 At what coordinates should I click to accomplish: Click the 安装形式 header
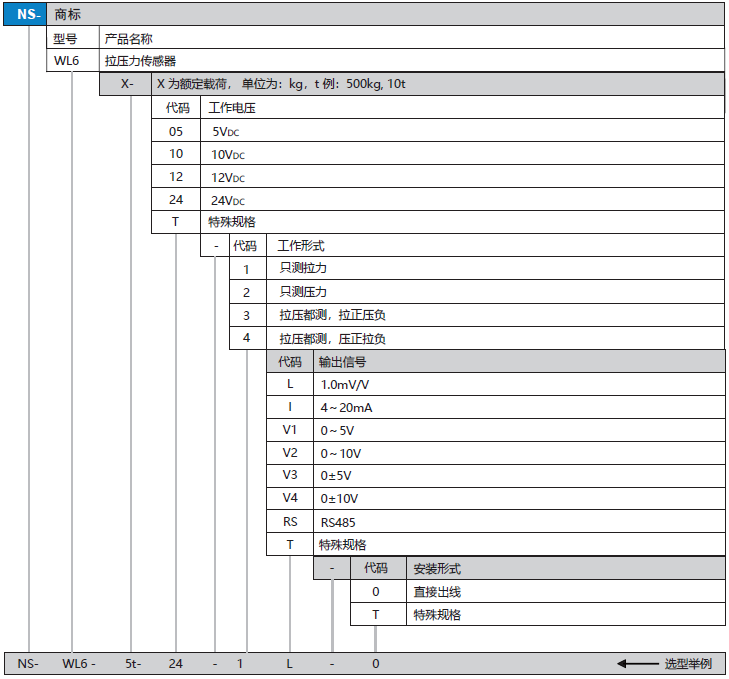(x=437, y=568)
